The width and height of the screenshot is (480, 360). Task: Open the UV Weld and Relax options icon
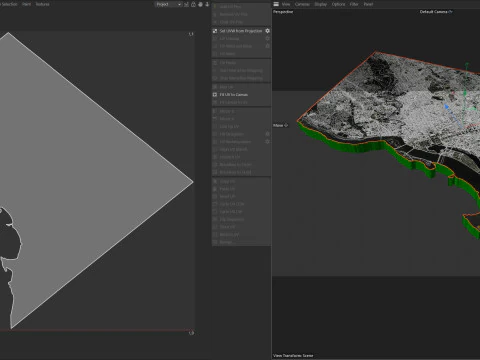pyautogui.click(x=267, y=46)
